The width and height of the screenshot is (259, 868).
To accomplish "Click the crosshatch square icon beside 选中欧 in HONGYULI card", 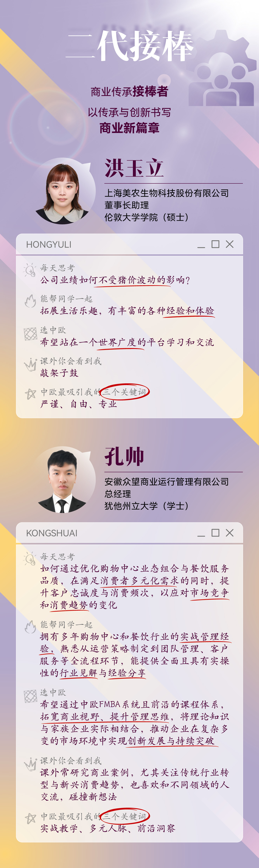I will coord(30,334).
